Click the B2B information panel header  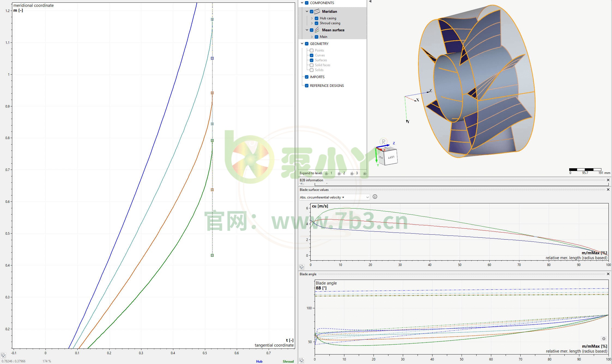click(x=311, y=180)
